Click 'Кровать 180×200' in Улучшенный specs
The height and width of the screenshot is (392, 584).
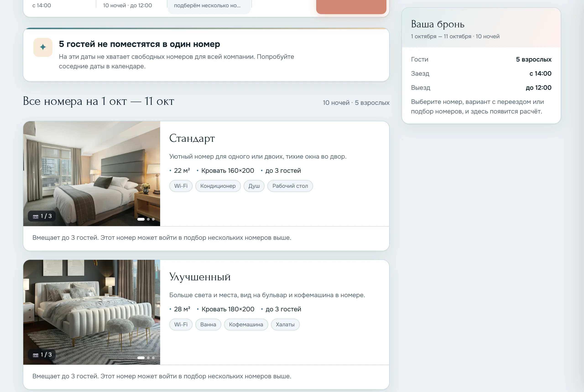tap(228, 309)
